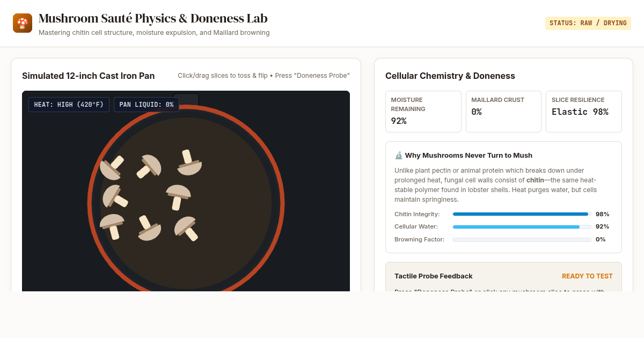Toss the top-right mushroom slice in the cluster
The width and height of the screenshot is (644, 338).
(189, 163)
